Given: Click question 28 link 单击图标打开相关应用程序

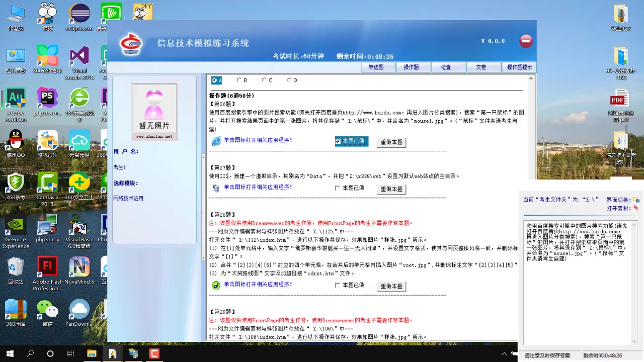Looking at the screenshot, I should click(258, 284).
